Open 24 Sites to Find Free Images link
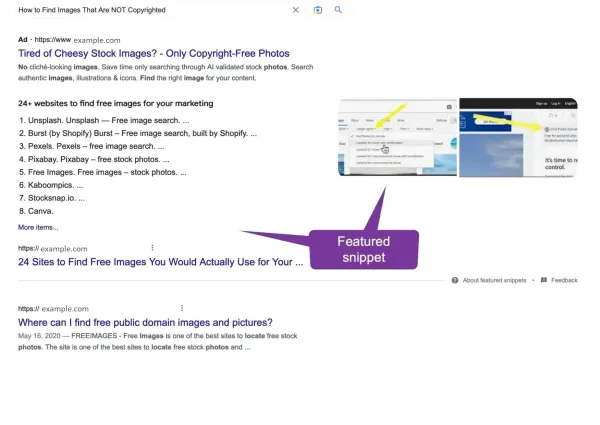The height and width of the screenshot is (425, 600). [160, 262]
